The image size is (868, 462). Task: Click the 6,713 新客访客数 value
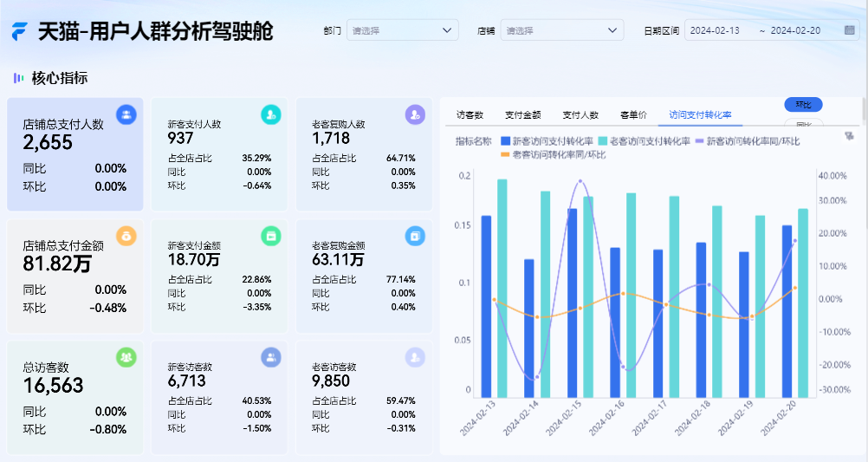[x=186, y=381]
